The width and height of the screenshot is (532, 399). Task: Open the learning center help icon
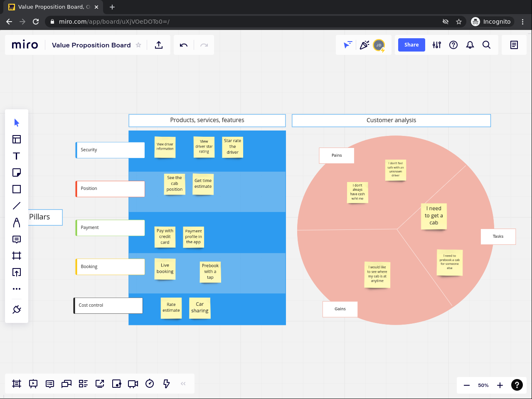(453, 45)
